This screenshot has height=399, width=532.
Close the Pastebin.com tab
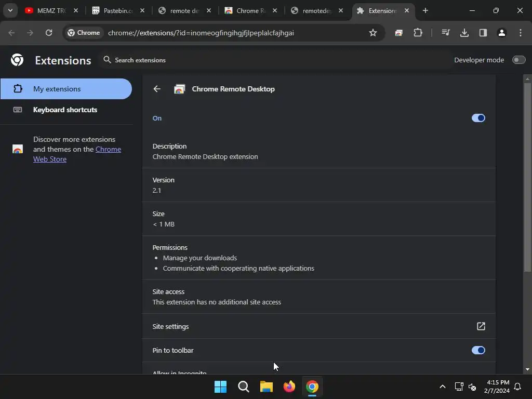coord(142,10)
